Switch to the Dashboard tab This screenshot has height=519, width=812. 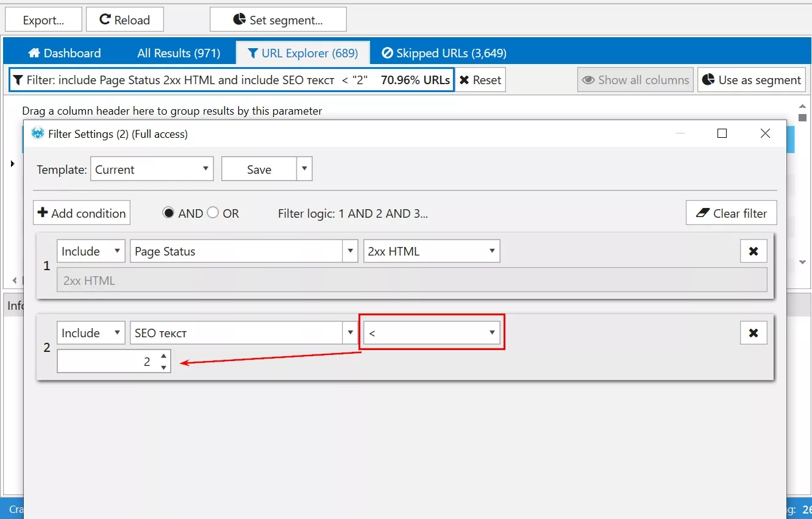64,53
